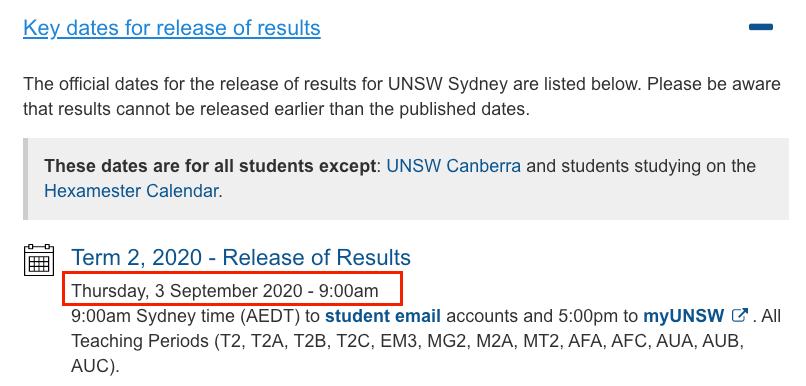Select the Thursday, 3 September 2020 date text
Image resolution: width=806 pixels, height=386 pixels.
(225, 291)
